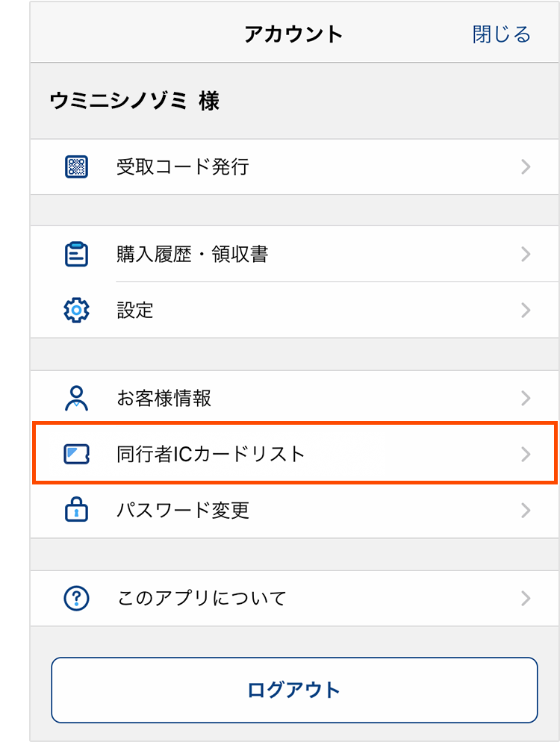Click the person icon for お客様情報

77,398
